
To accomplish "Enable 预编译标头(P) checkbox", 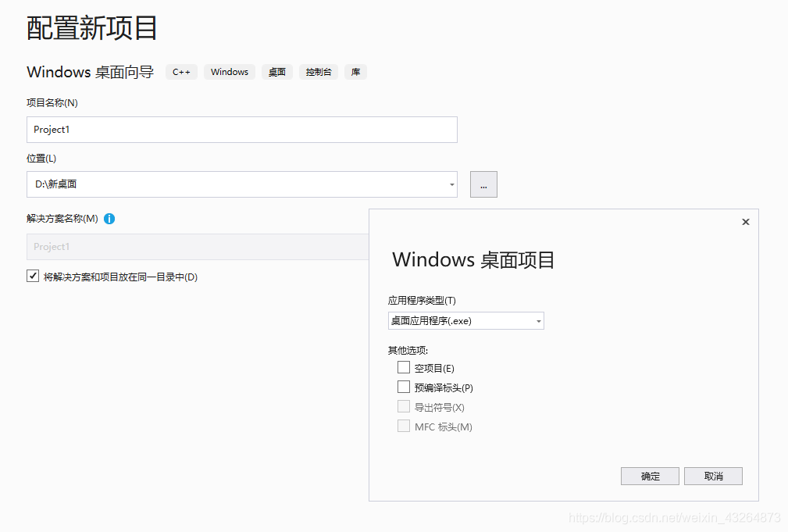I will point(404,387).
